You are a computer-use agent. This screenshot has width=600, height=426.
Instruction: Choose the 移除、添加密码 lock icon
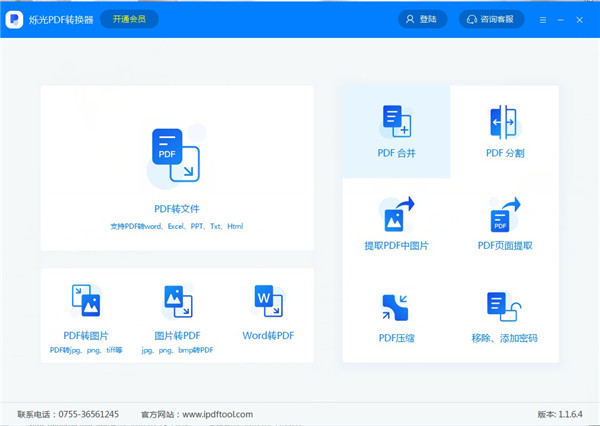point(504,307)
